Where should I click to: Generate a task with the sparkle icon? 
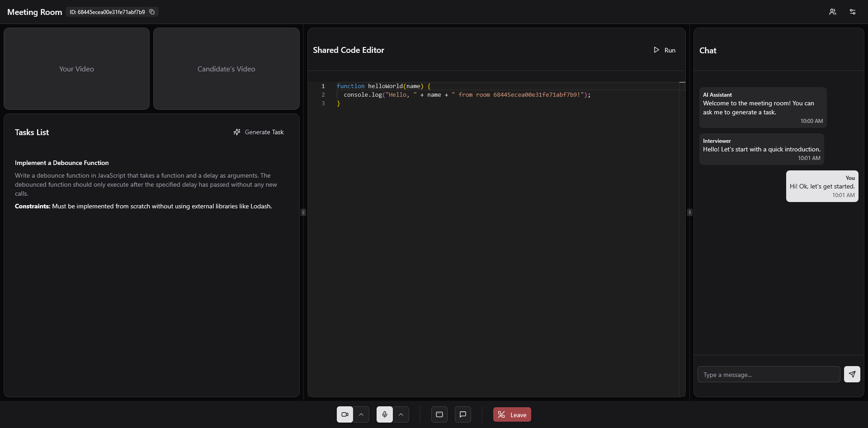click(x=237, y=132)
